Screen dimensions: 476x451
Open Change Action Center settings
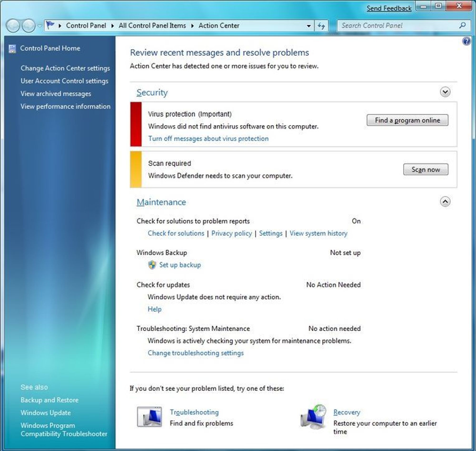pyautogui.click(x=65, y=68)
